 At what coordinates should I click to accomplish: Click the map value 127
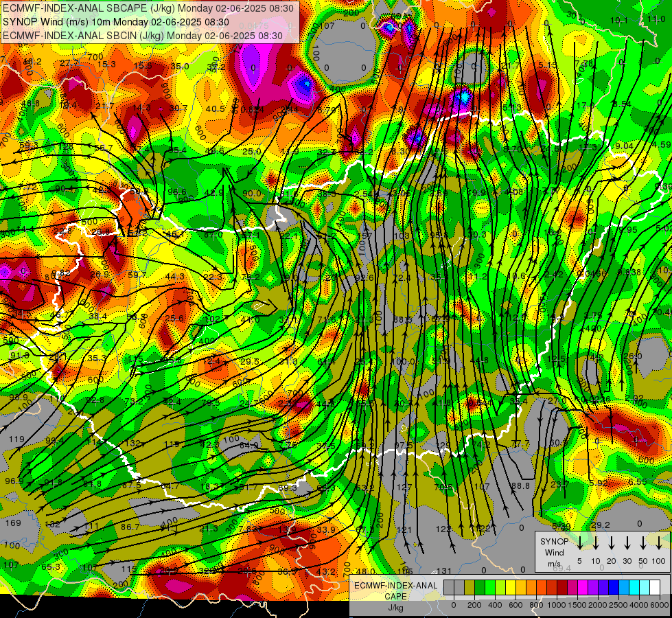point(404,488)
